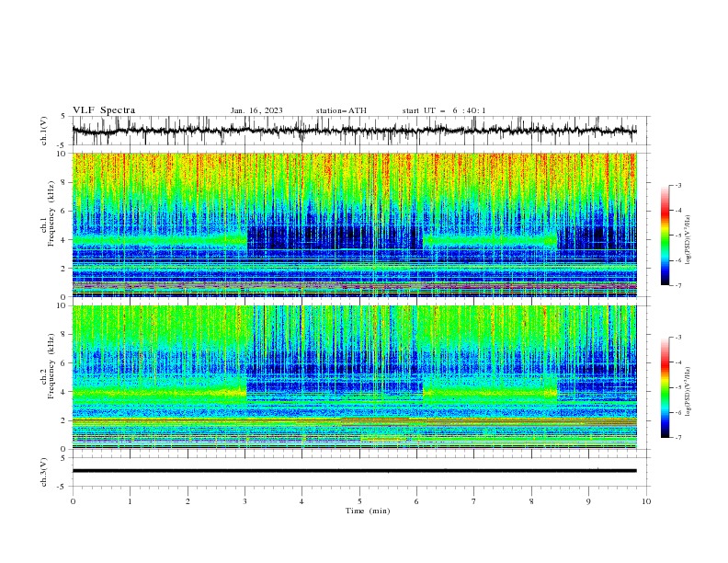Viewport: 728px width, 563px height.
Task: Click time axis tick label "9"
Action: (588, 501)
